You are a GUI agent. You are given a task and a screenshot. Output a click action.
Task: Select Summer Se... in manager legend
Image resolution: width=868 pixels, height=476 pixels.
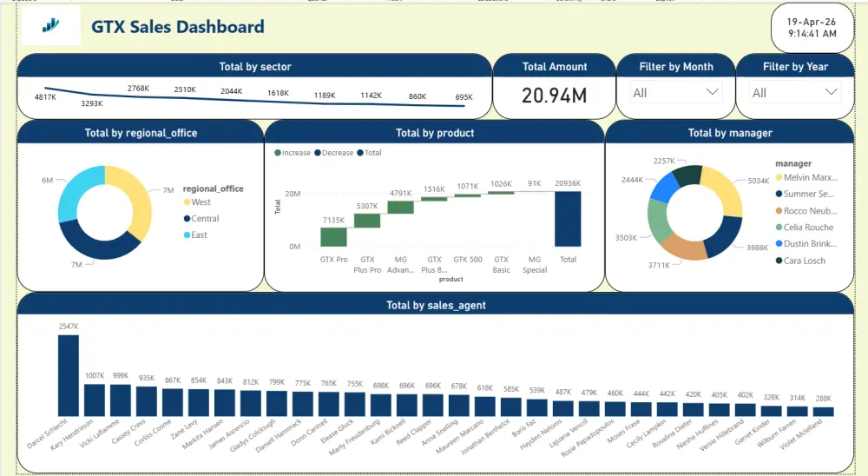(x=805, y=194)
